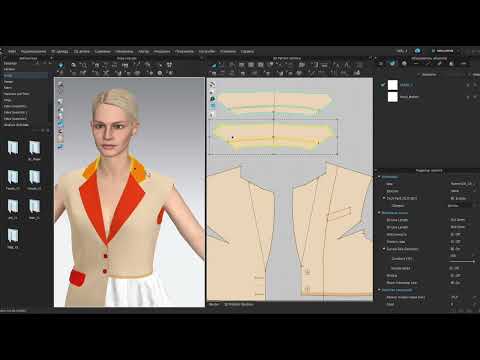Click the round gear-like icon in 3D toolbar bottom row

[x=160, y=73]
